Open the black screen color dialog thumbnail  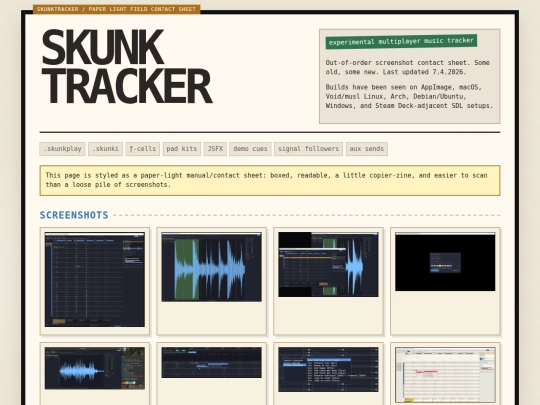pos(445,262)
